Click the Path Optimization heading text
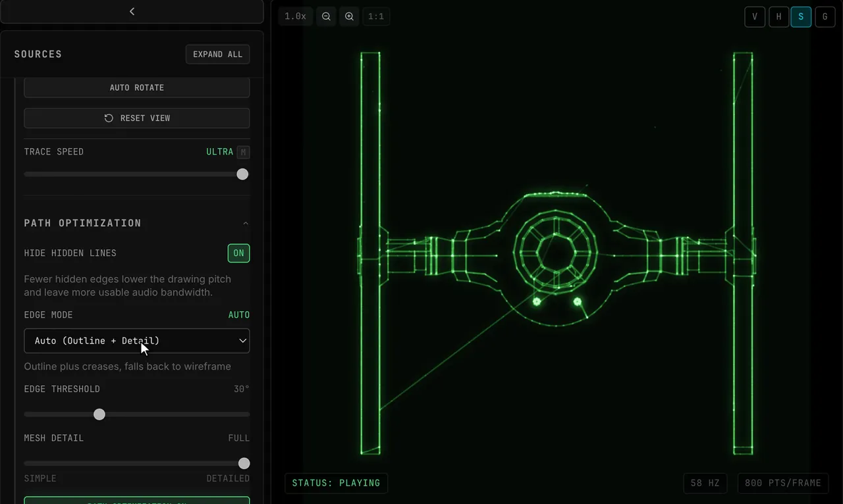The image size is (843, 504). (x=83, y=223)
